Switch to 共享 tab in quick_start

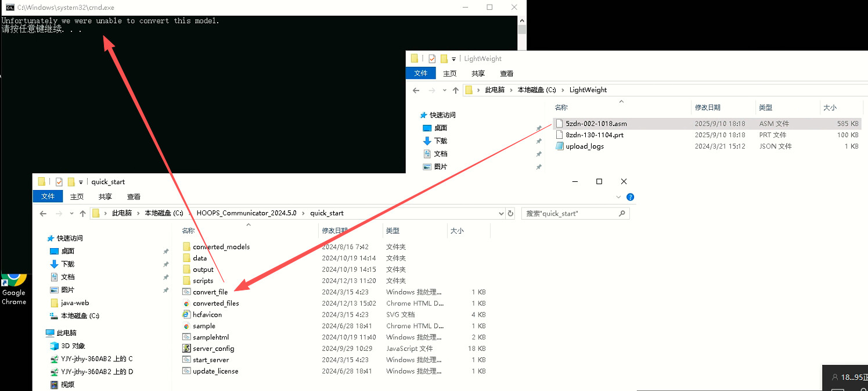pos(105,197)
